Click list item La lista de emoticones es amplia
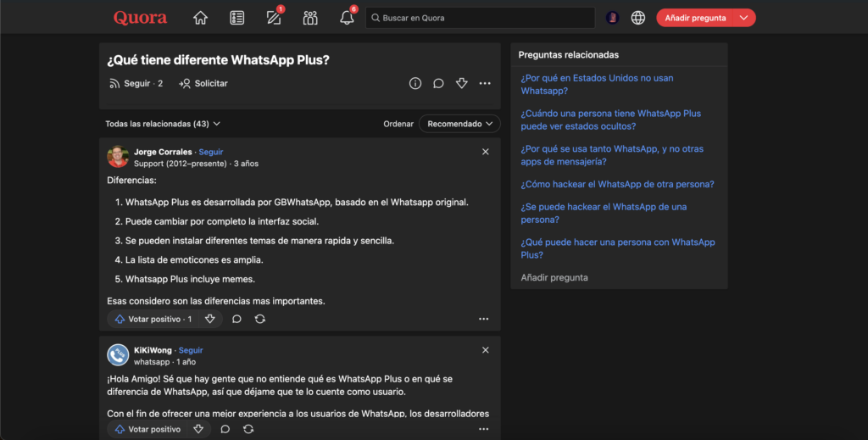 click(194, 259)
